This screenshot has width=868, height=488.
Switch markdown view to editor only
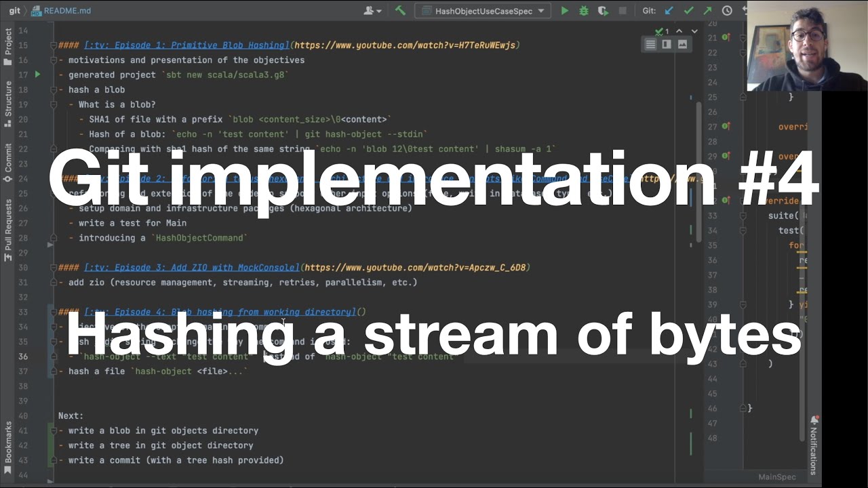(x=650, y=44)
